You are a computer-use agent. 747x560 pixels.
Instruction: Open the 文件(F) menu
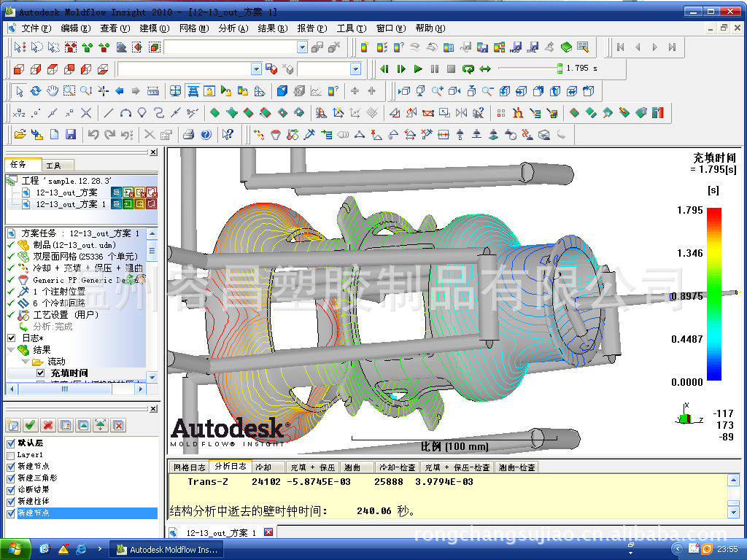(36, 28)
